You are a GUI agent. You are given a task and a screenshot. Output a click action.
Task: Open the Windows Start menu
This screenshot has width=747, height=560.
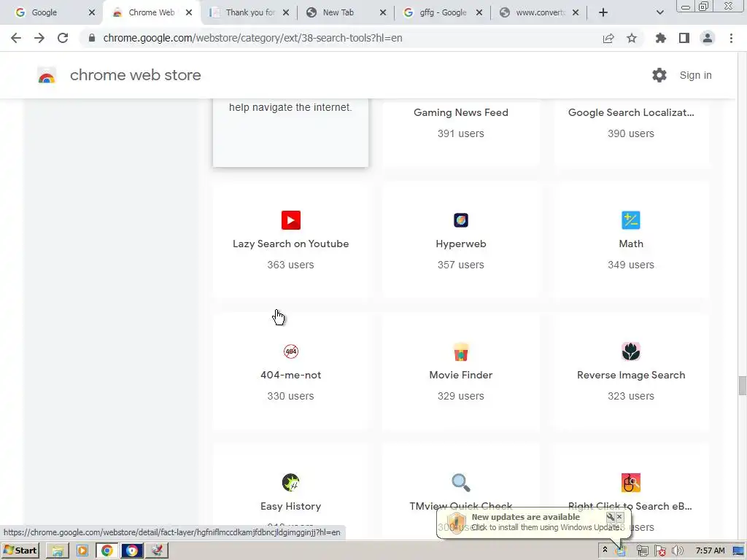20,551
